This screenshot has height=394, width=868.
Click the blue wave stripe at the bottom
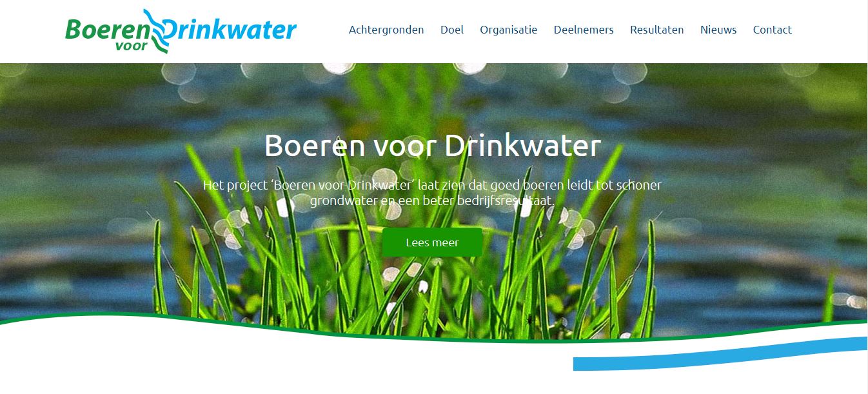[x=720, y=354]
